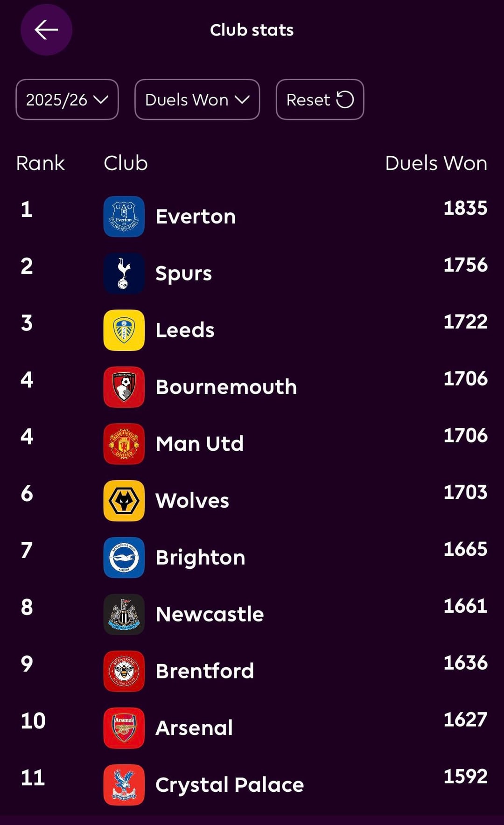
Task: Click the Rank column header
Action: pyautogui.click(x=40, y=163)
